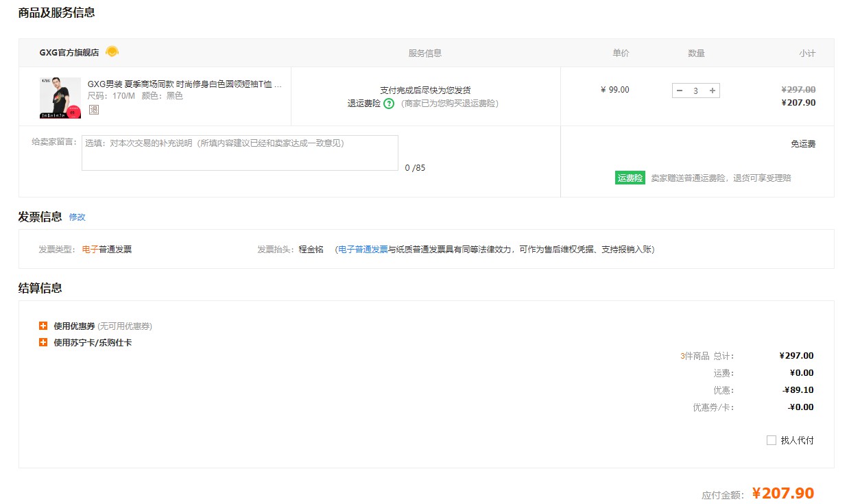
Task: Click the GXG store gold badge icon
Action: coord(112,52)
